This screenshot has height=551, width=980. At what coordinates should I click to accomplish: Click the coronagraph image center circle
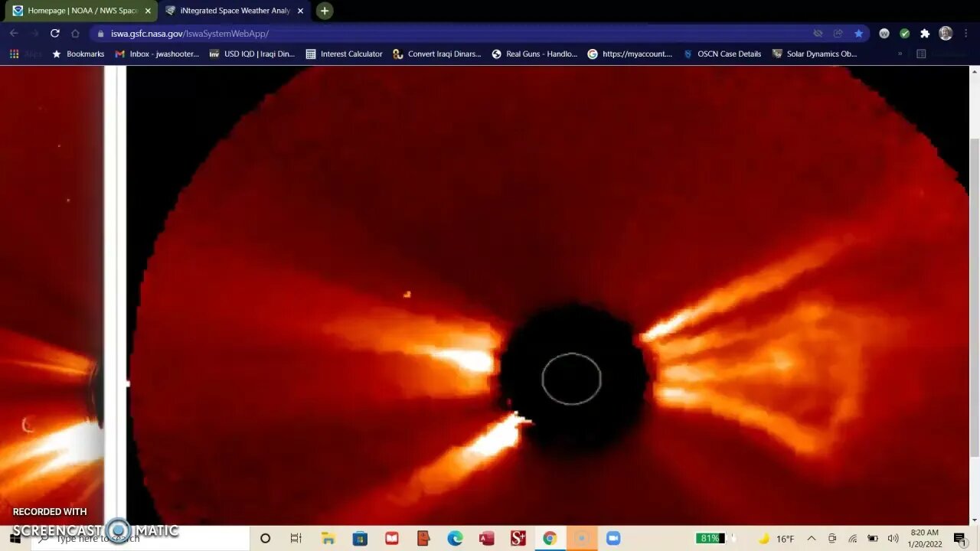point(571,379)
